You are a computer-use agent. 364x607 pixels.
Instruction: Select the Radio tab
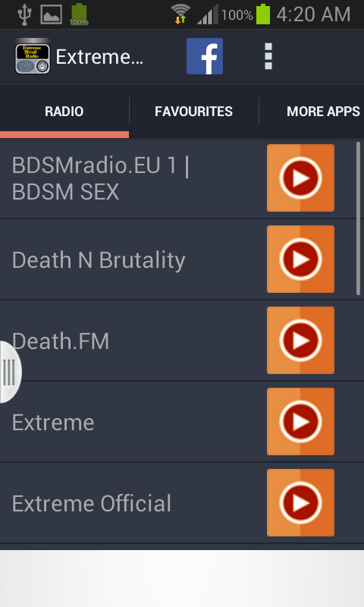pos(64,112)
